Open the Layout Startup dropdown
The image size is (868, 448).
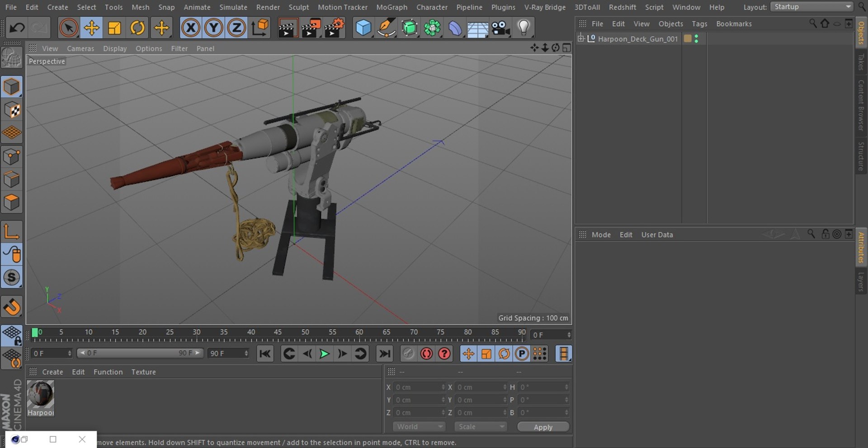click(811, 7)
